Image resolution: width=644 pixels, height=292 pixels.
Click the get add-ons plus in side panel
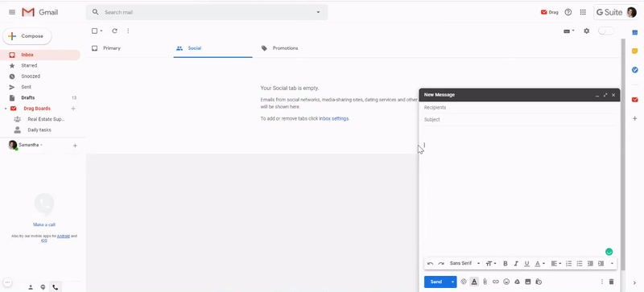coord(634,119)
